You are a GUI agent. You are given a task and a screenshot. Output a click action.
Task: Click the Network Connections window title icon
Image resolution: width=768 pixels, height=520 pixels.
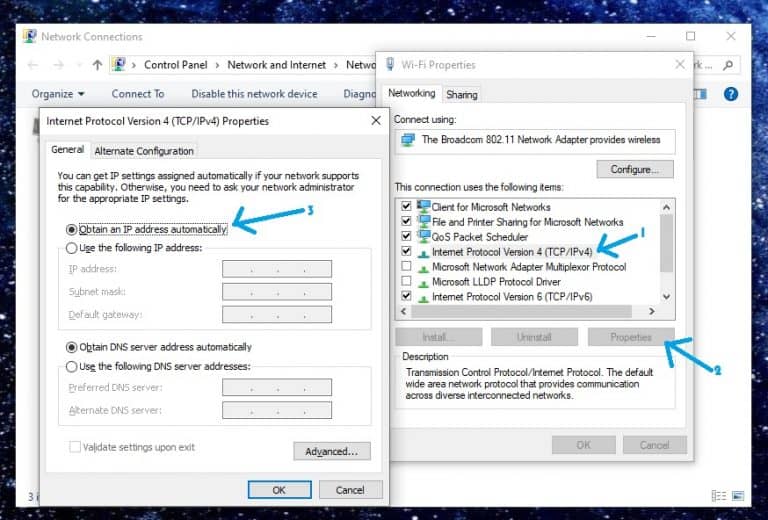pos(29,36)
